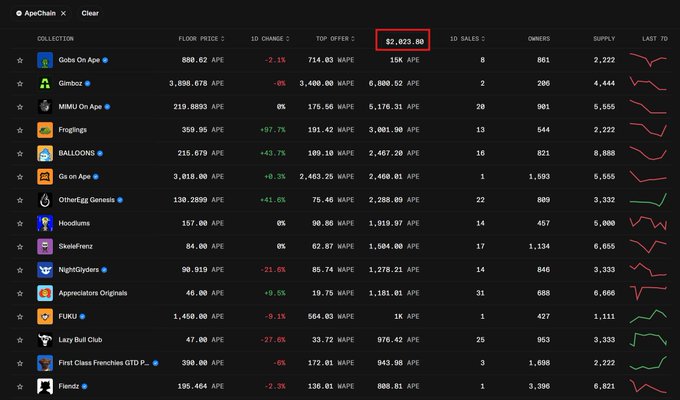Favorite the Gobs On Ape collection star
Image resolution: width=680 pixels, height=400 pixels.
coord(20,60)
